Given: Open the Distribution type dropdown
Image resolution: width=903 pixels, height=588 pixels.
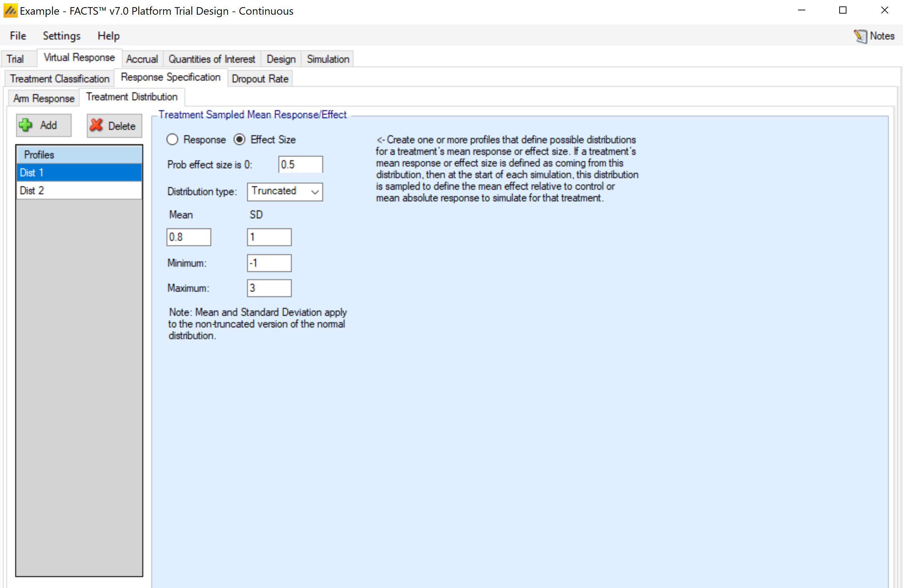Looking at the screenshot, I should 285,191.
